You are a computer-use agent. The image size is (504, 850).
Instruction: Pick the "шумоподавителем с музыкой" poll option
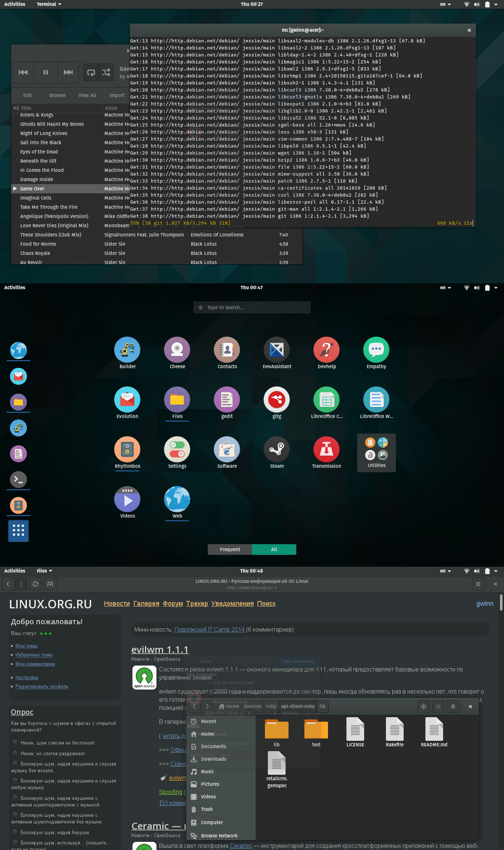tap(15, 798)
